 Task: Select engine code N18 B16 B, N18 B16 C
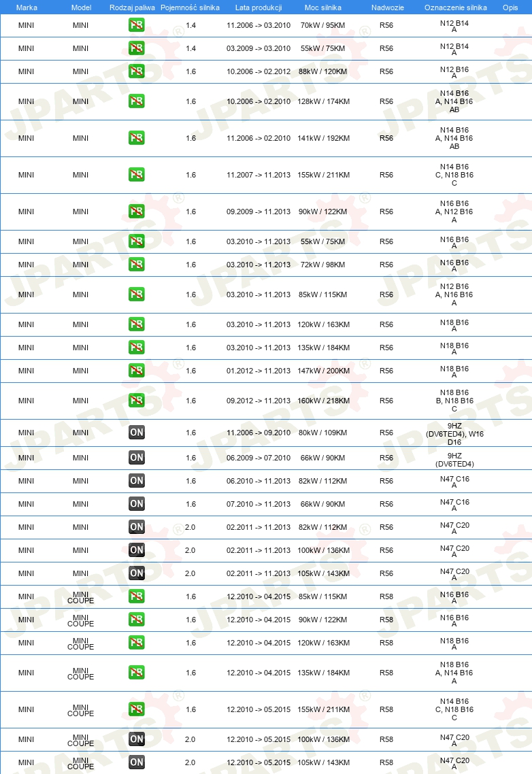[x=454, y=401]
